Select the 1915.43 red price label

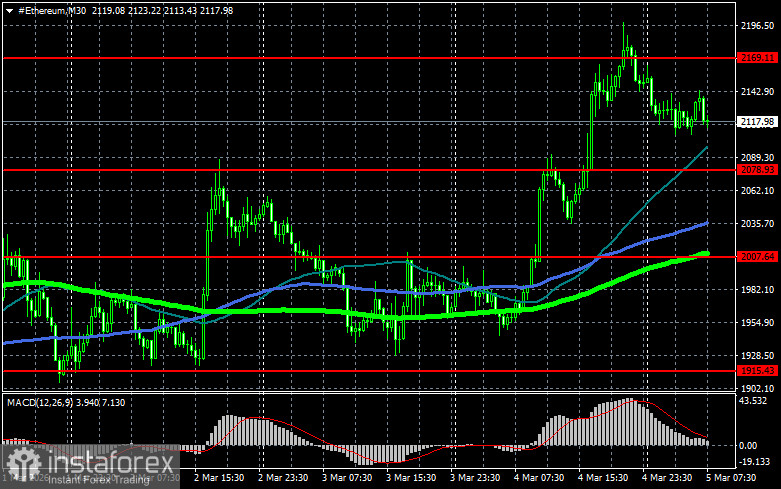(758, 370)
